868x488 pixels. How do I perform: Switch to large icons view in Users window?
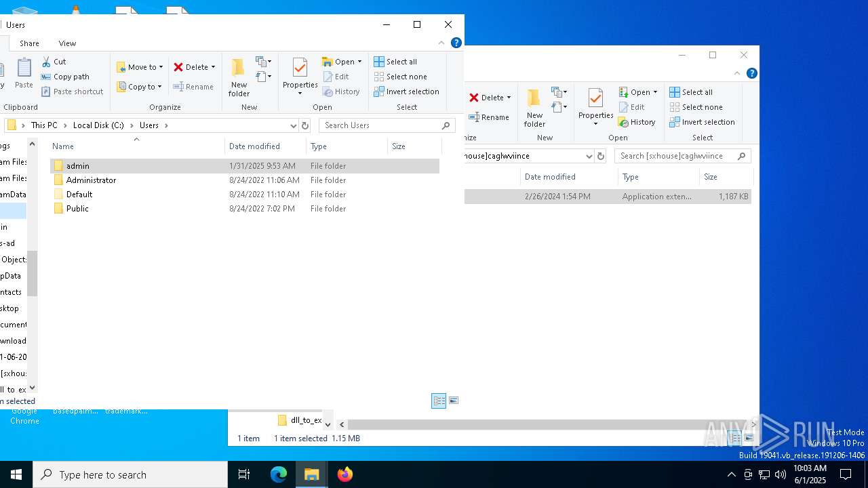pyautogui.click(x=454, y=401)
